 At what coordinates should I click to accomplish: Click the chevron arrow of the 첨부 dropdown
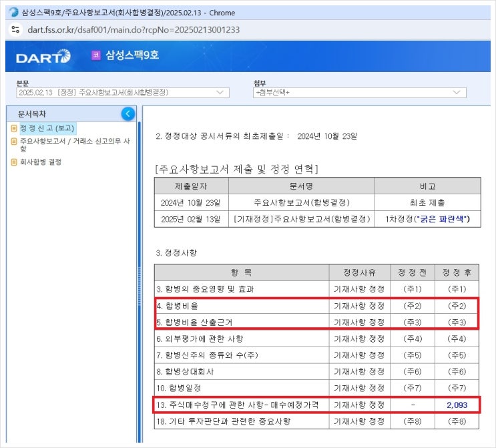point(457,93)
